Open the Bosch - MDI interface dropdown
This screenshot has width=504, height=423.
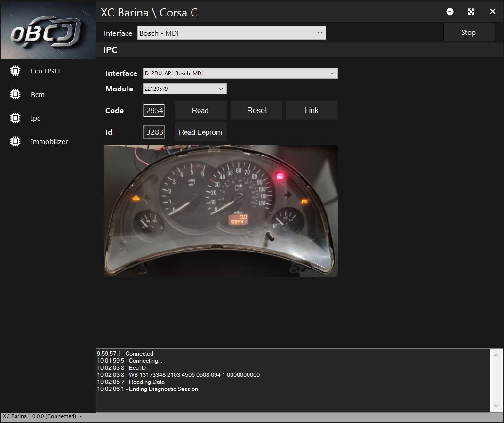point(232,33)
